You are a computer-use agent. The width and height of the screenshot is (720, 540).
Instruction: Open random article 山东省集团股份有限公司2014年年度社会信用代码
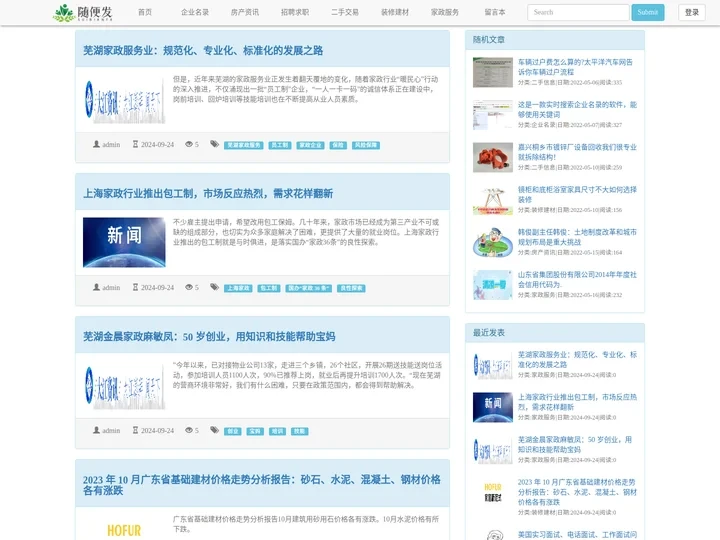(577, 279)
